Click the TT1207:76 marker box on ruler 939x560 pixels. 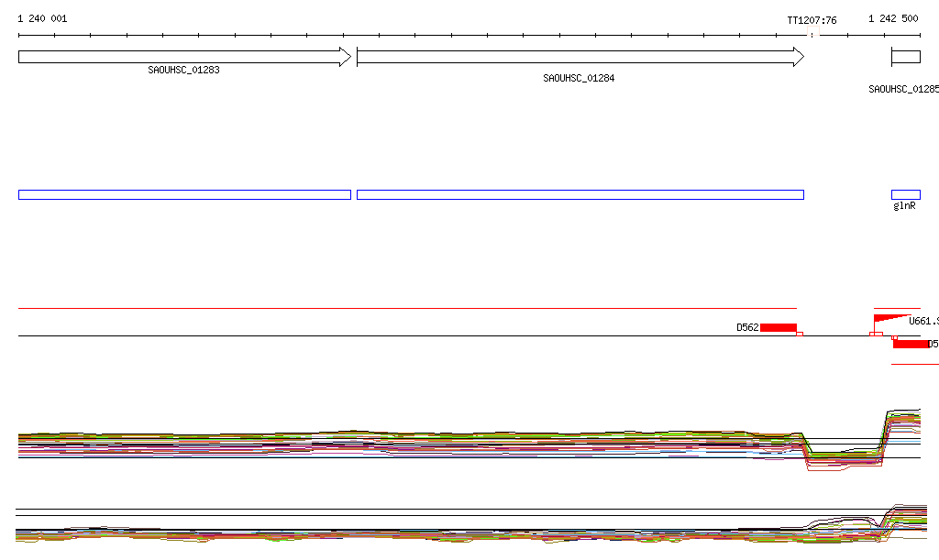pos(812,35)
